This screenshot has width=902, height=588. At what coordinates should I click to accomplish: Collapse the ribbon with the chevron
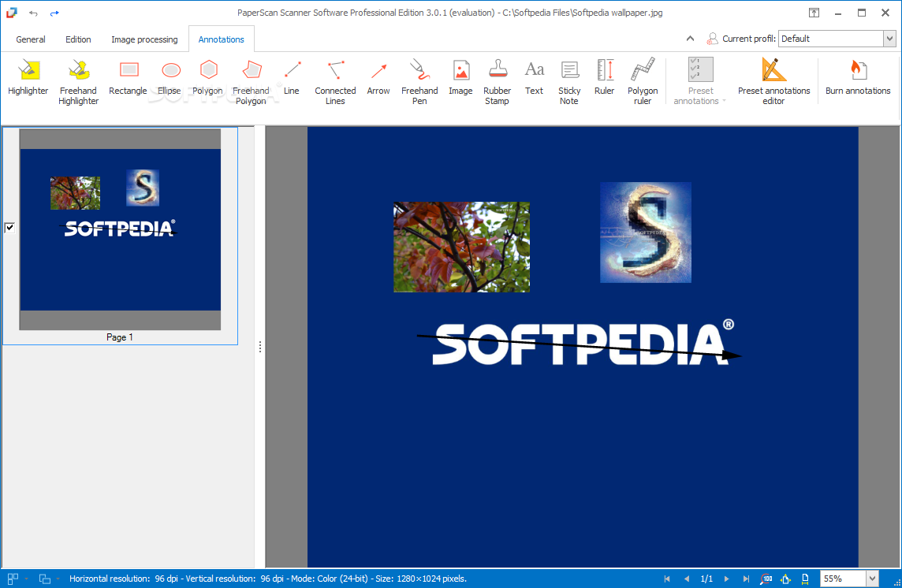(x=691, y=39)
